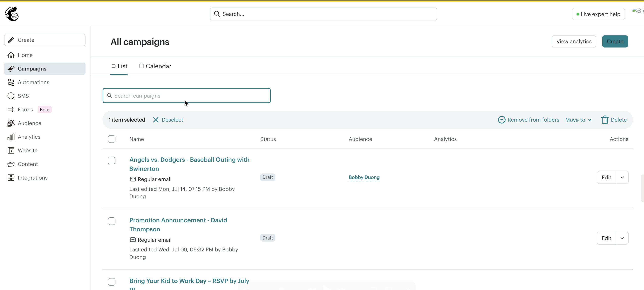Expand Edit options for Promotion Announcement

pyautogui.click(x=622, y=238)
